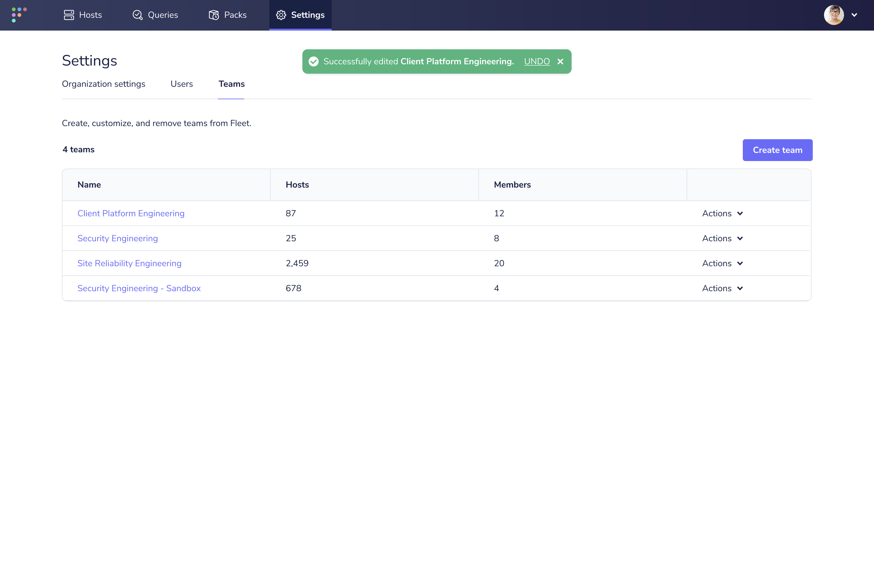This screenshot has width=874, height=588.
Task: Open the Hosts navigation icon
Action: (x=69, y=15)
